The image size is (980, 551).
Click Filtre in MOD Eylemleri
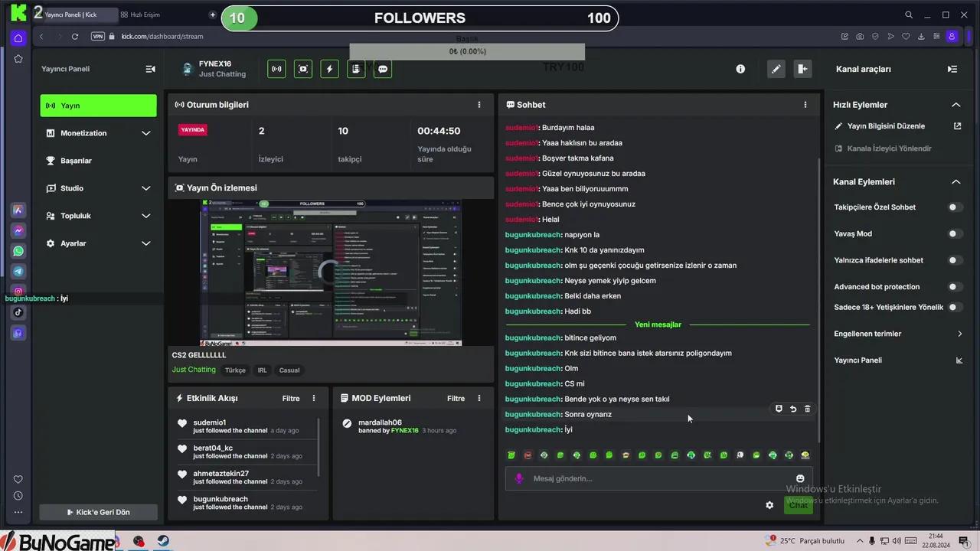click(x=456, y=398)
